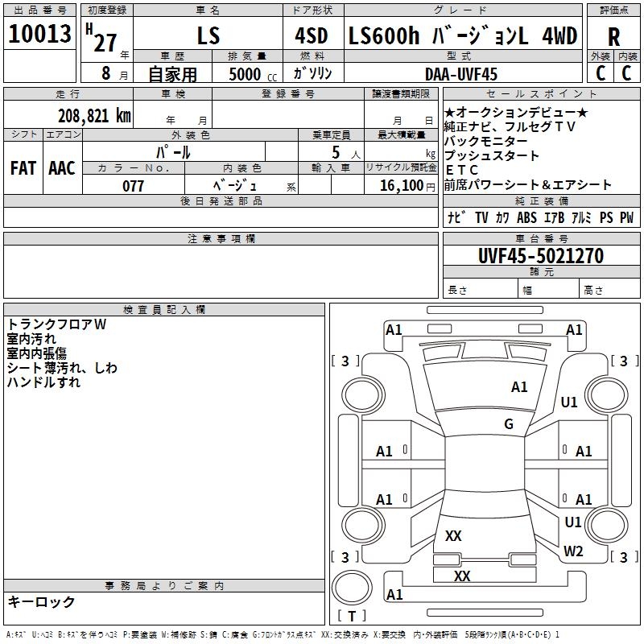Click the chassis number UVF45-5021270
Viewport: 644px width, 644px height.
tap(540, 256)
